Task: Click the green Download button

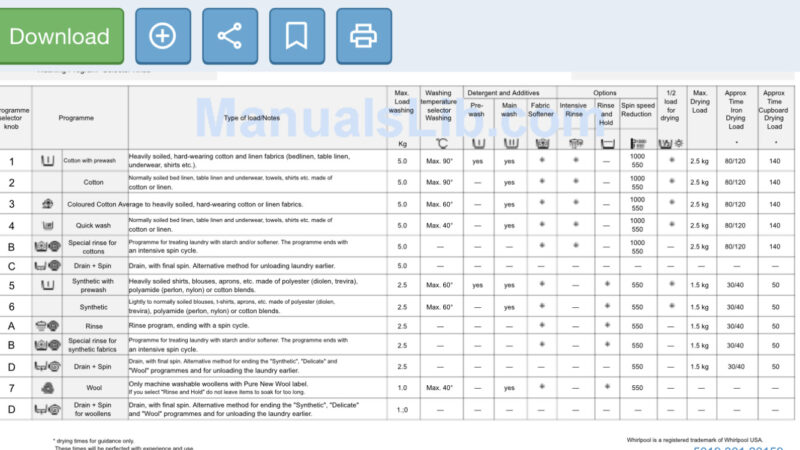Action: tap(60, 37)
